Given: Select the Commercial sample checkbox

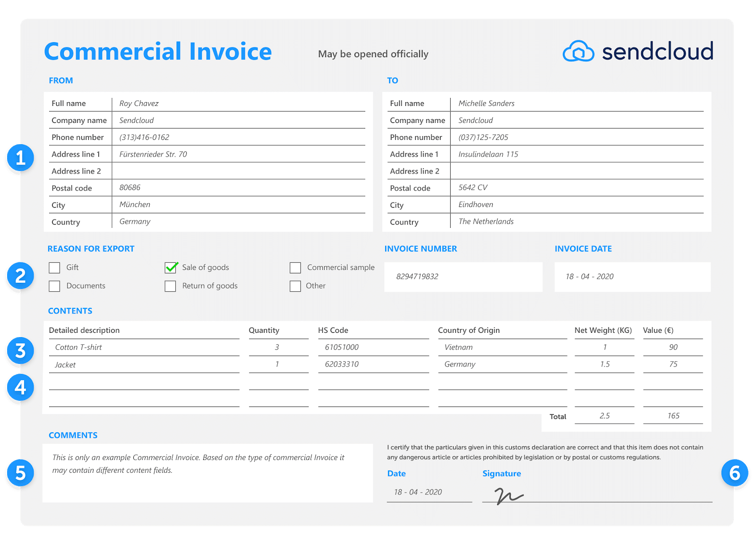Looking at the screenshot, I should 295,267.
